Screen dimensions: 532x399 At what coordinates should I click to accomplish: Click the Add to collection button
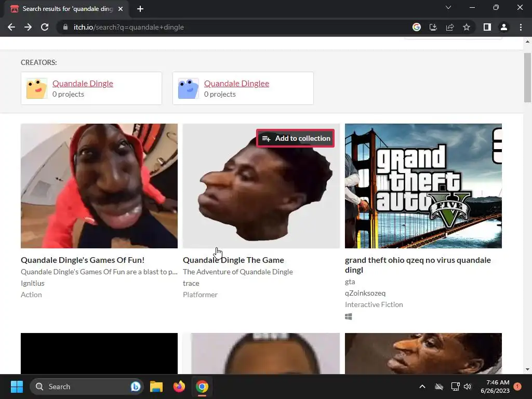[296, 138]
